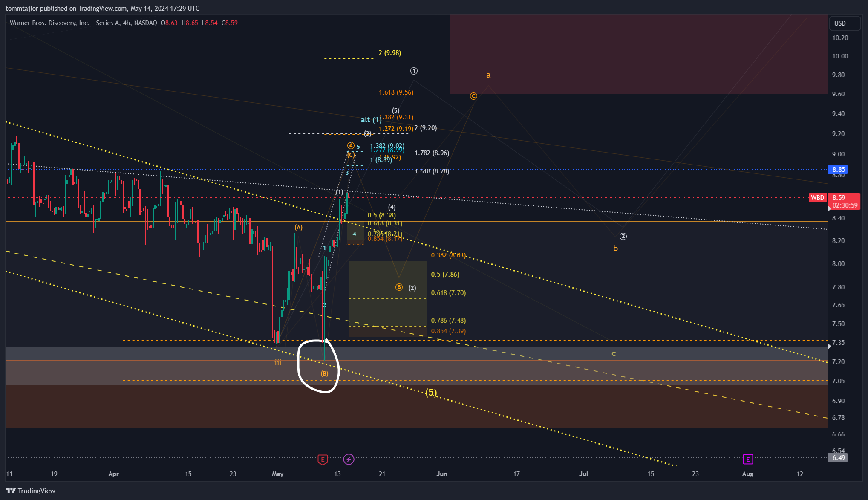
Task: Click the orange (A) wave label
Action: pyautogui.click(x=298, y=228)
